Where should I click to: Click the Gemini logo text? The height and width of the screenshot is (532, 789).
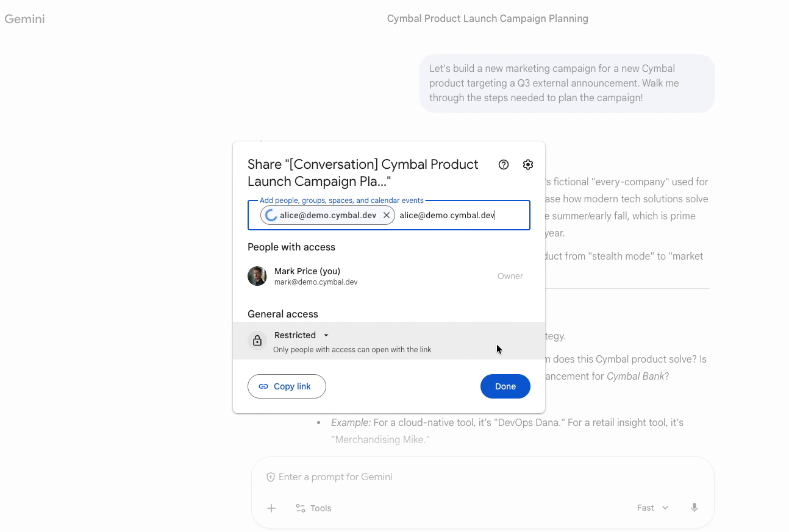click(x=24, y=19)
